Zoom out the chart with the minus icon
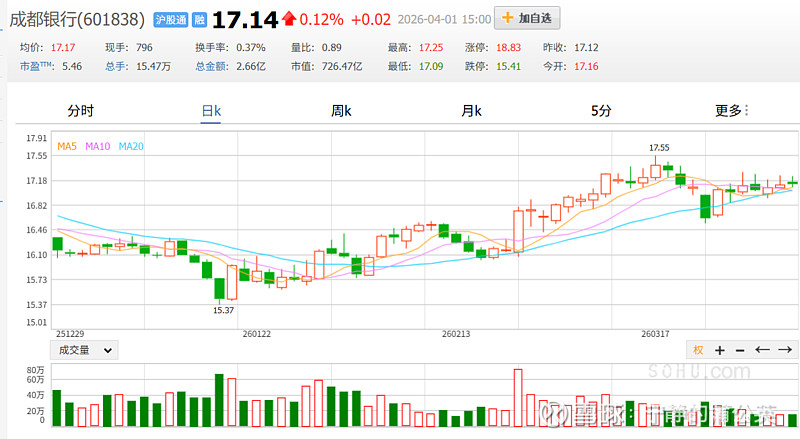800x439 pixels. (740, 351)
